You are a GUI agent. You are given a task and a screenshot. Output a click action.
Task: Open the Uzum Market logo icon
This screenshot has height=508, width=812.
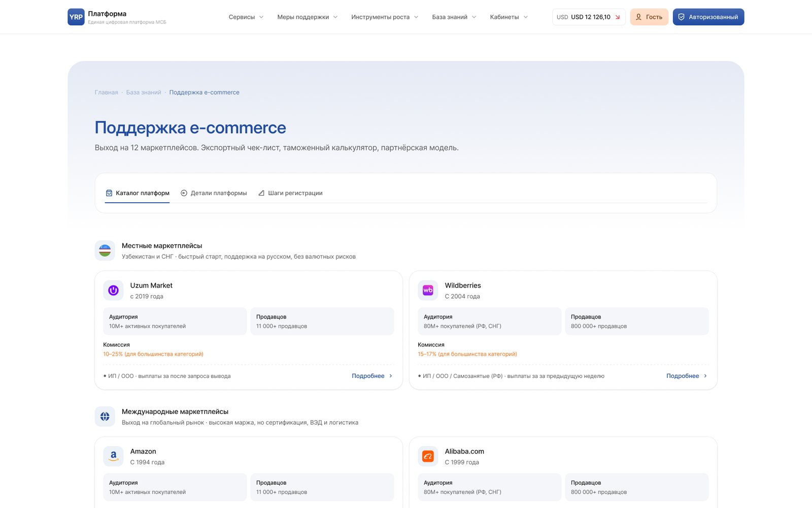point(113,291)
